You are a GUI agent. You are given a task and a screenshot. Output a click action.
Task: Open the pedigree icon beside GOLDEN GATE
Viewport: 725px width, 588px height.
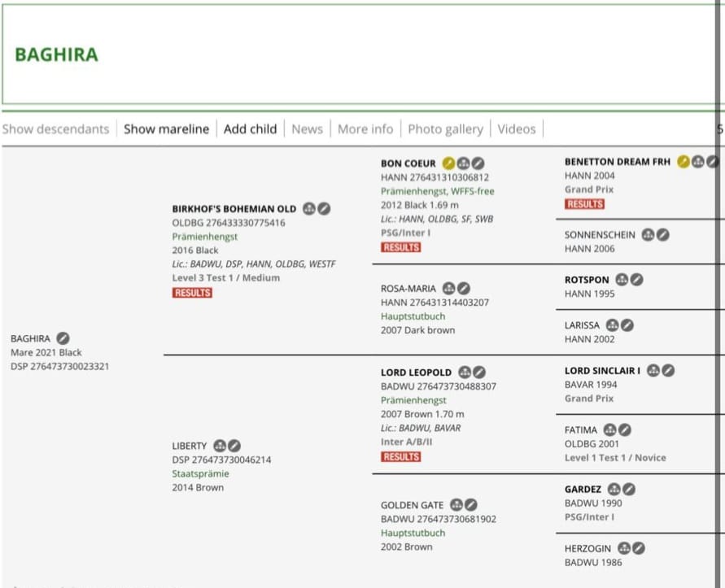click(456, 505)
